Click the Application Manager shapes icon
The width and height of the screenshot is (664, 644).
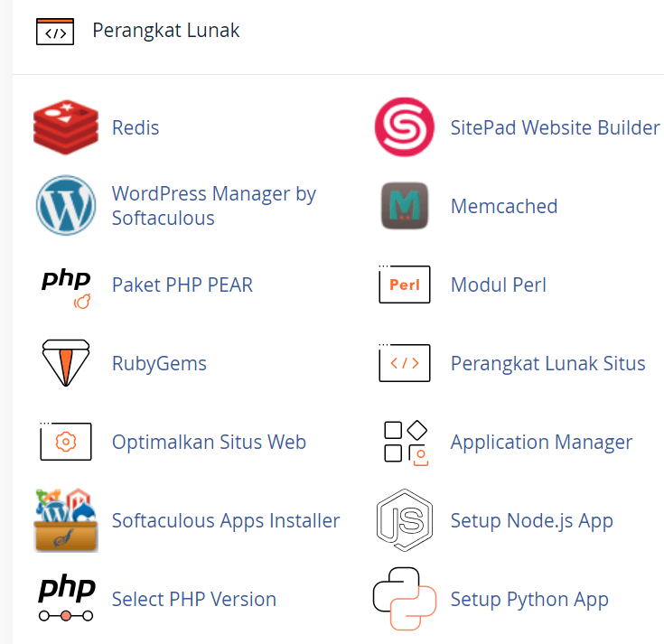pos(406,443)
